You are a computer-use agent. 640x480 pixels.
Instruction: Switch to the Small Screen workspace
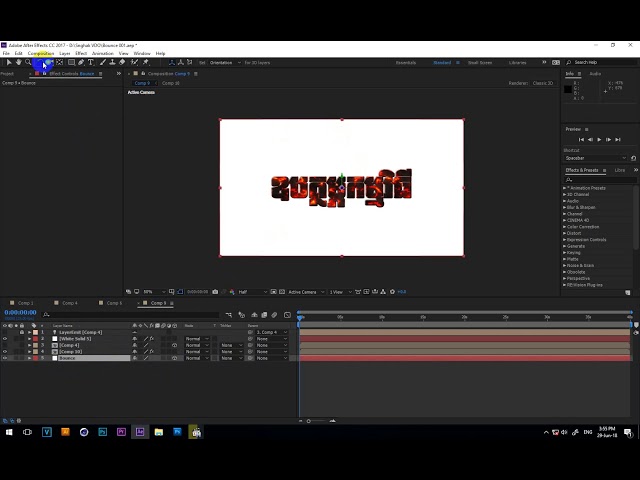[x=480, y=62]
